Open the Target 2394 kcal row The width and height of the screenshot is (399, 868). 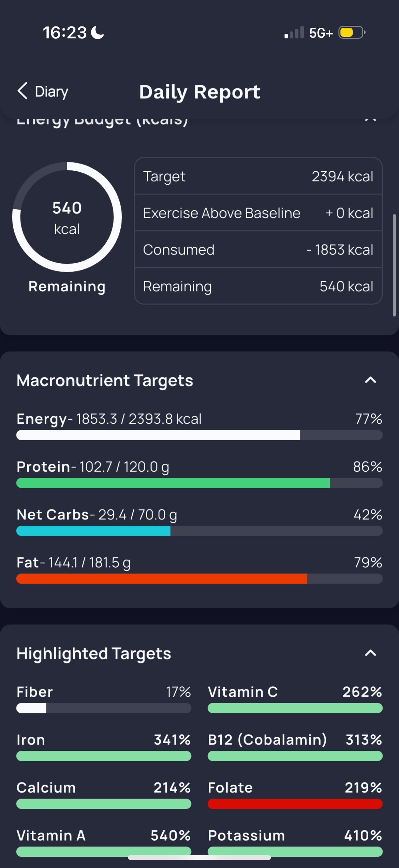[x=258, y=176]
